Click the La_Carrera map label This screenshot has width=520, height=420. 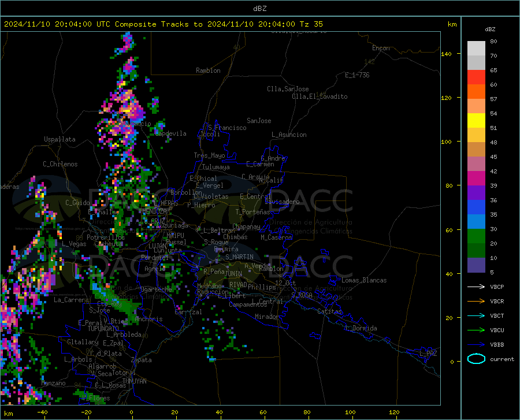(x=71, y=300)
